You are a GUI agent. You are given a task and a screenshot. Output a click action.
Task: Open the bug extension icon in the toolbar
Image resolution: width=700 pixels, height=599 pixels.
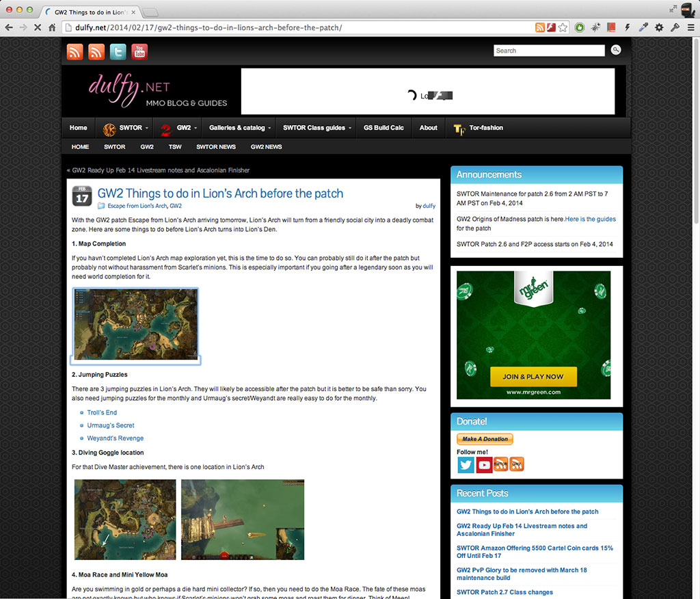595,28
